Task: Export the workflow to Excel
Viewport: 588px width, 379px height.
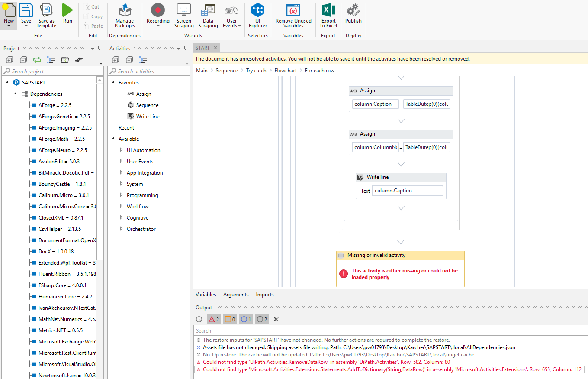Action: (328, 16)
